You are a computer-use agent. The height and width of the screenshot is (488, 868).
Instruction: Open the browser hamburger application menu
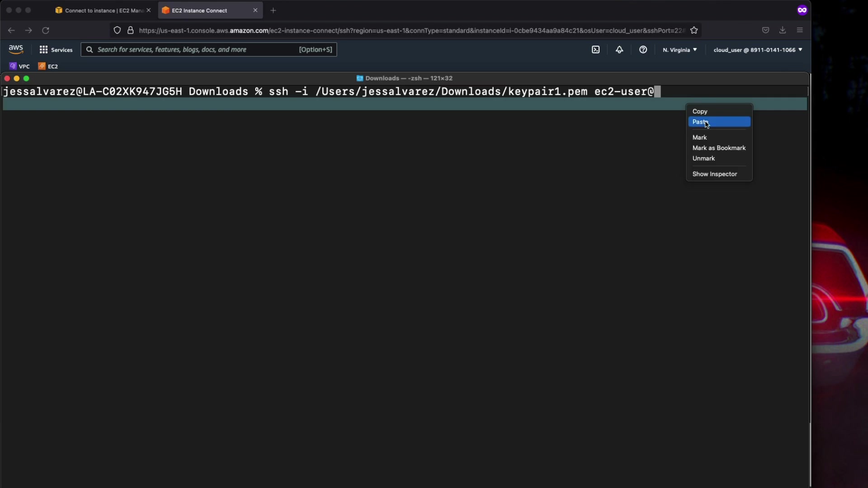[x=800, y=30]
